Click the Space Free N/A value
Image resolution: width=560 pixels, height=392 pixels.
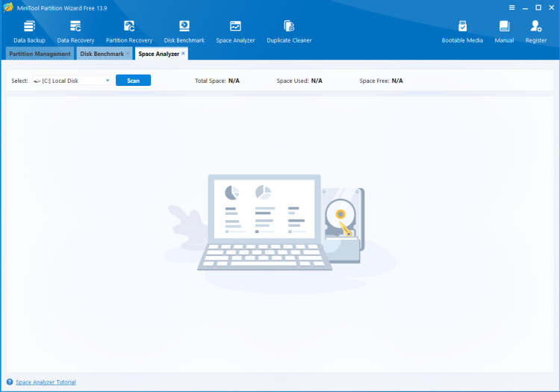tap(397, 81)
